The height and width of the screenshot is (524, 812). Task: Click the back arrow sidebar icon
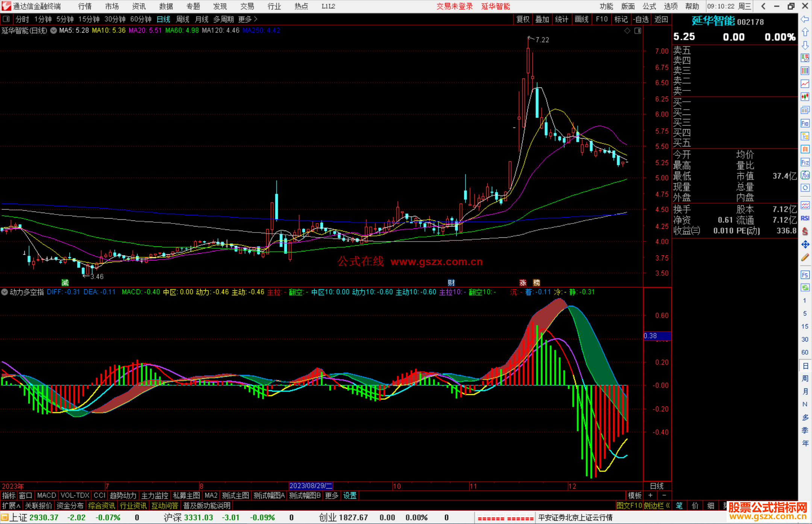coord(804,19)
